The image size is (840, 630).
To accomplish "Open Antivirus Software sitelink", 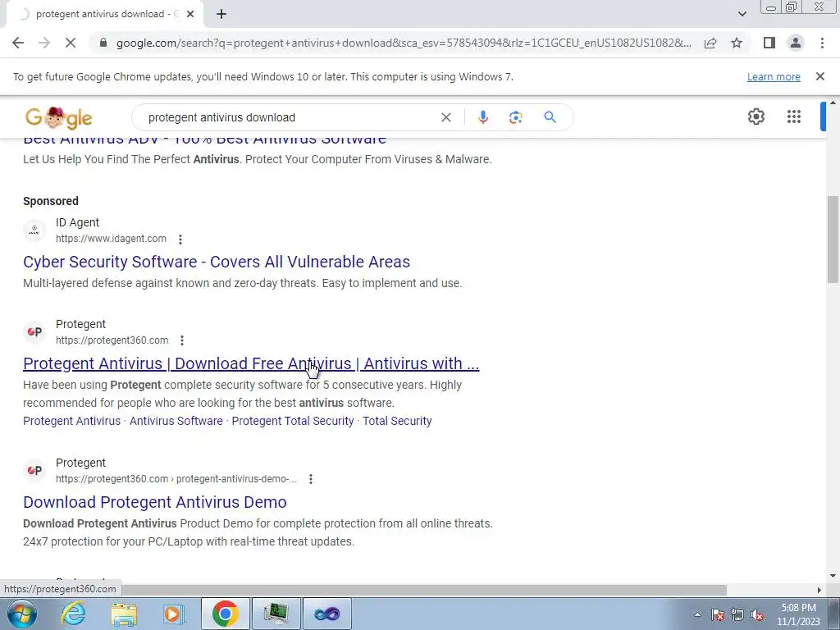I will pyautogui.click(x=176, y=421).
